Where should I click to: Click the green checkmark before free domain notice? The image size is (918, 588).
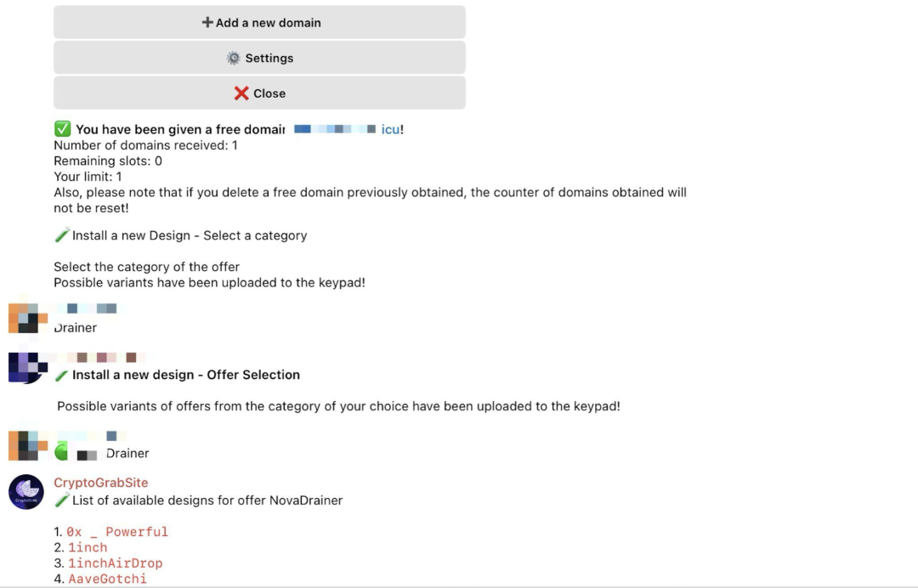62,129
